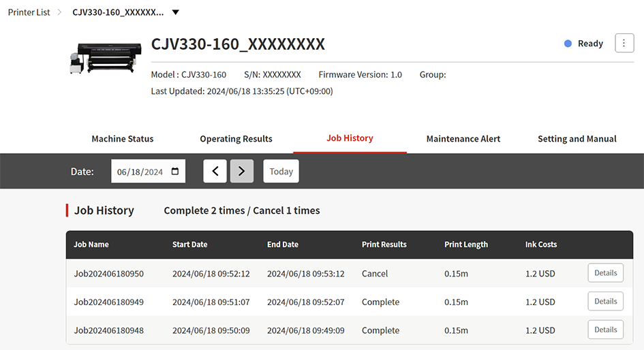View Details for Job202406180950
Image resolution: width=644 pixels, height=350 pixels.
[605, 273]
